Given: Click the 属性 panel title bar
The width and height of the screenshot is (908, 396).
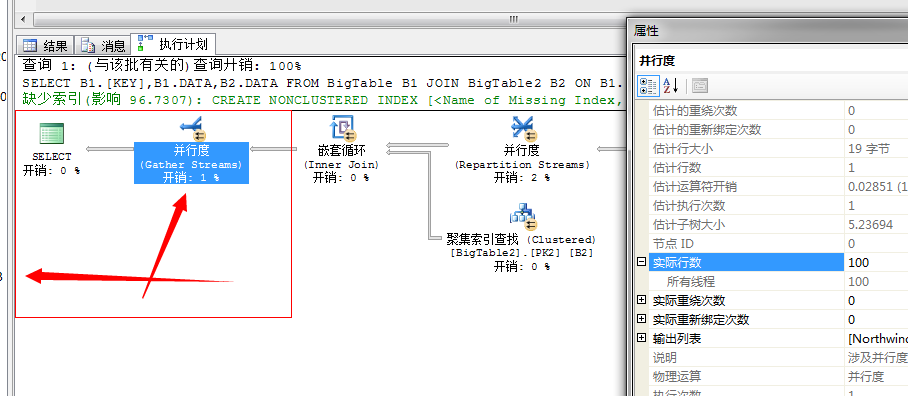Looking at the screenshot, I should coord(768,30).
